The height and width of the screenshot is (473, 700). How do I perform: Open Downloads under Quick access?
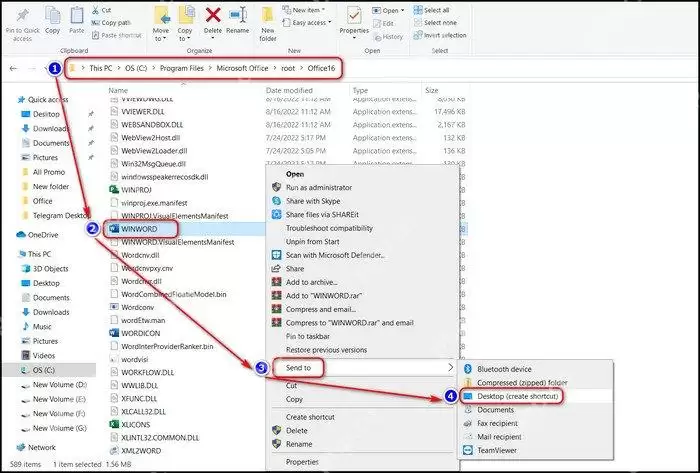45,129
